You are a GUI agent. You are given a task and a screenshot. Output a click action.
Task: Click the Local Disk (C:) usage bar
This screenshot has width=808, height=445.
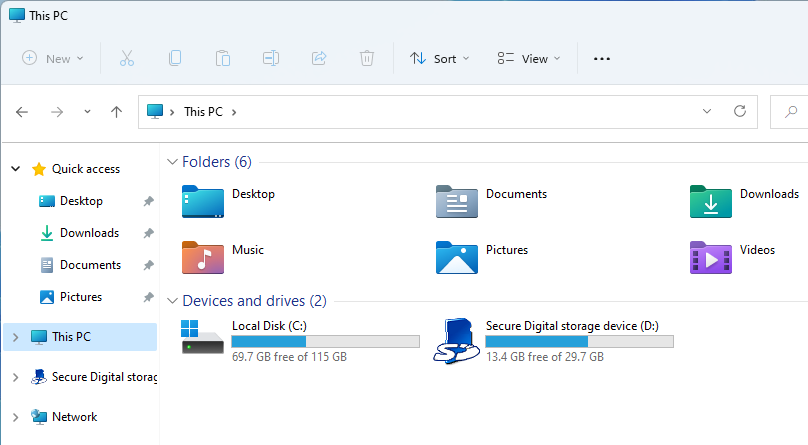(x=326, y=341)
